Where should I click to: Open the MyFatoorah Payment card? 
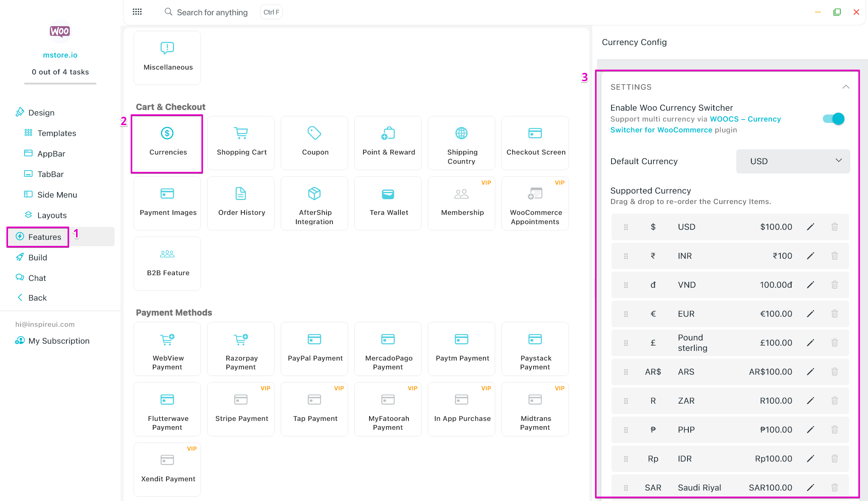388,409
